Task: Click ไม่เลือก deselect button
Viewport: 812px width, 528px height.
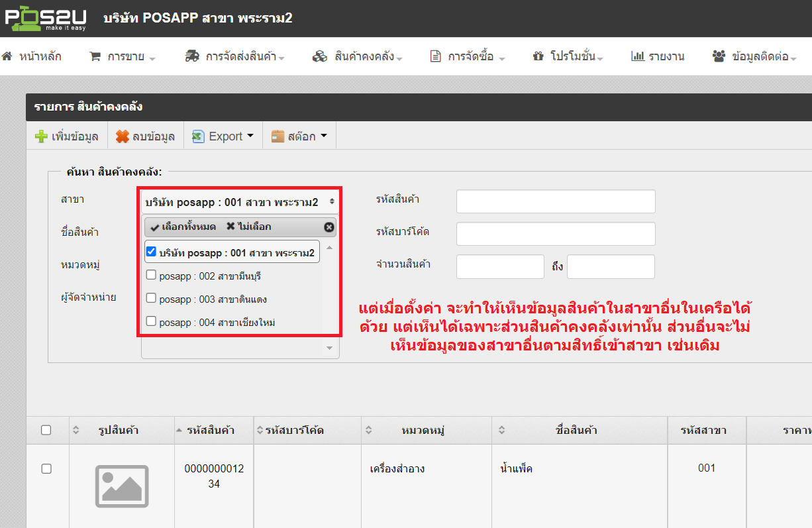Action: pos(249,227)
